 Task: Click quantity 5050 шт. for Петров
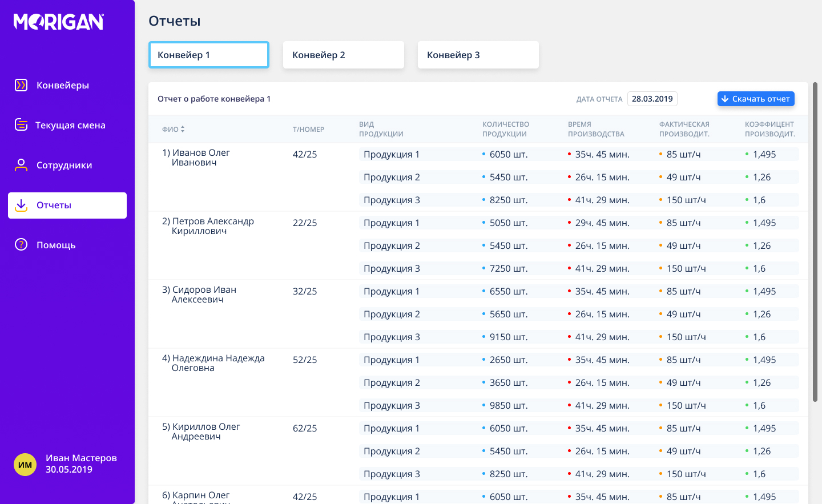click(x=509, y=223)
